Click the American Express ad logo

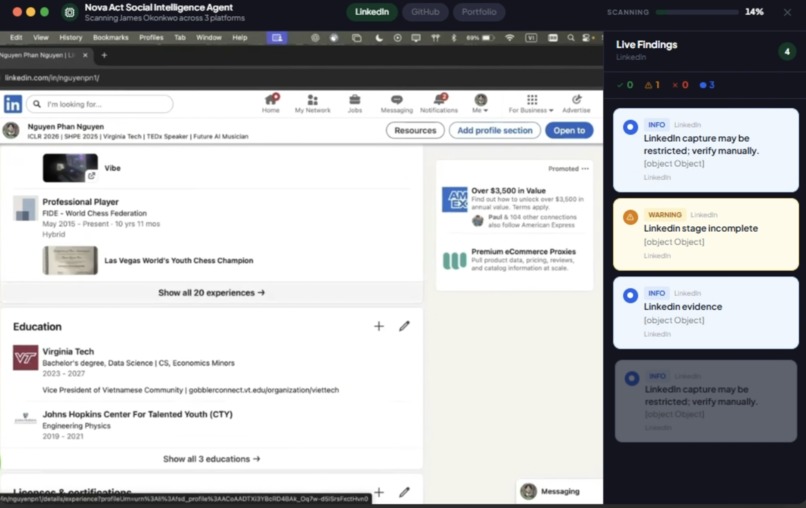(455, 199)
